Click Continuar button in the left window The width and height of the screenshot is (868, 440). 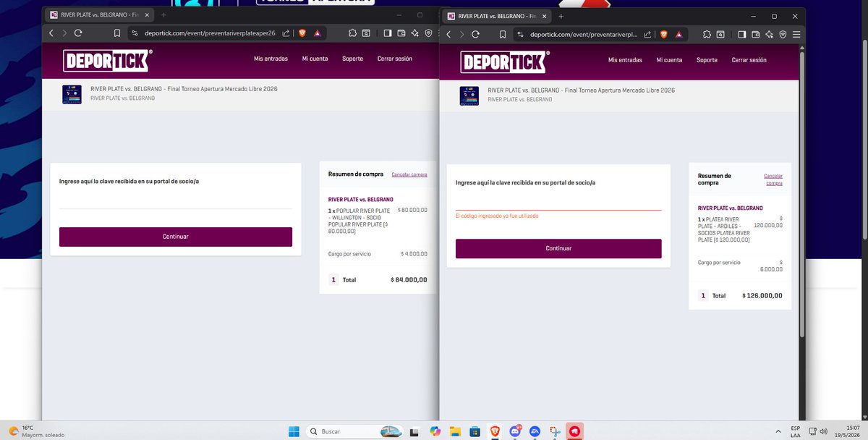click(176, 237)
